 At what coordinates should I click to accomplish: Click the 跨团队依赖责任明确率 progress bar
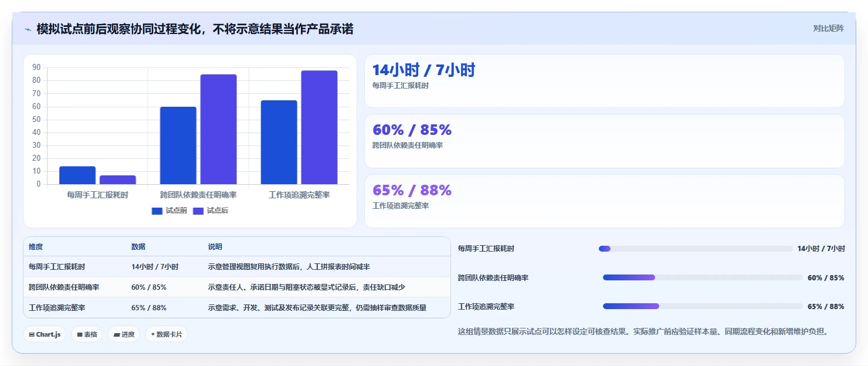coord(703,277)
